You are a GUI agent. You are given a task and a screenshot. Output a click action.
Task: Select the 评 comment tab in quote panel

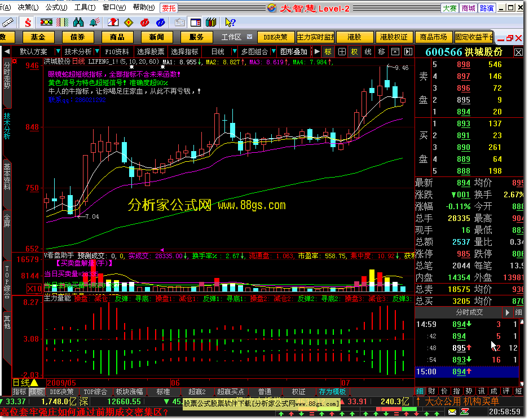tap(506, 391)
